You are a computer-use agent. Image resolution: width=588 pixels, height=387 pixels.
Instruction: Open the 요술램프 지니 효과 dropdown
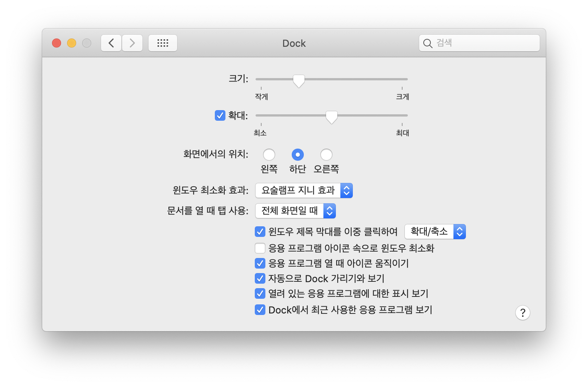coord(304,190)
